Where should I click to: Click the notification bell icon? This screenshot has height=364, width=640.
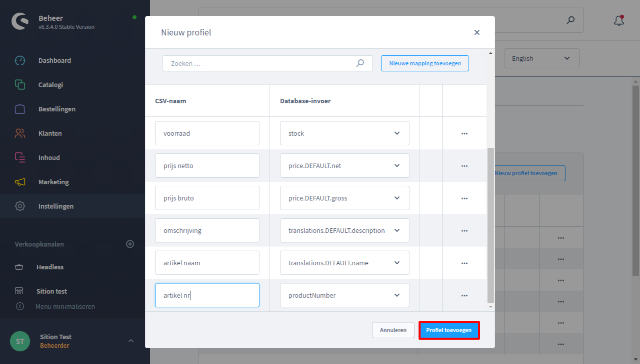tap(618, 20)
